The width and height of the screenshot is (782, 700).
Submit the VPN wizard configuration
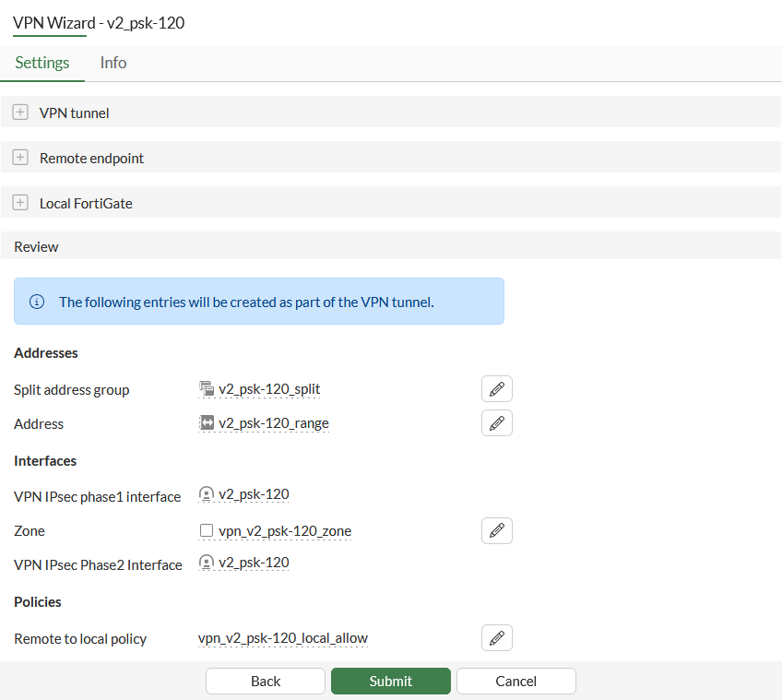(391, 681)
